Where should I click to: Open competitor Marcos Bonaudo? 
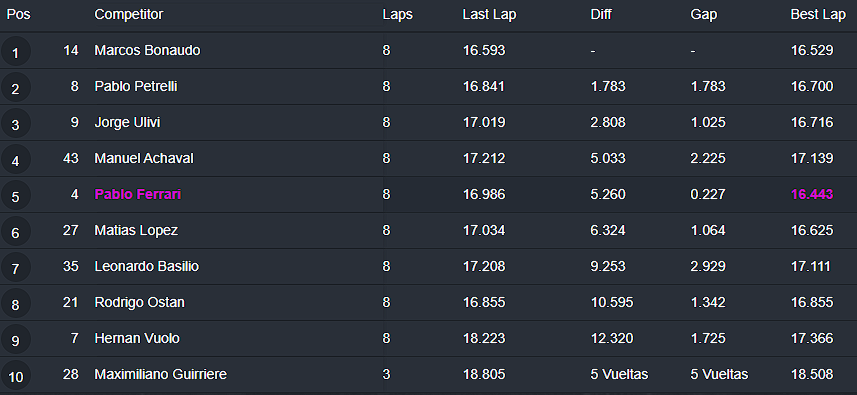pyautogui.click(x=148, y=50)
